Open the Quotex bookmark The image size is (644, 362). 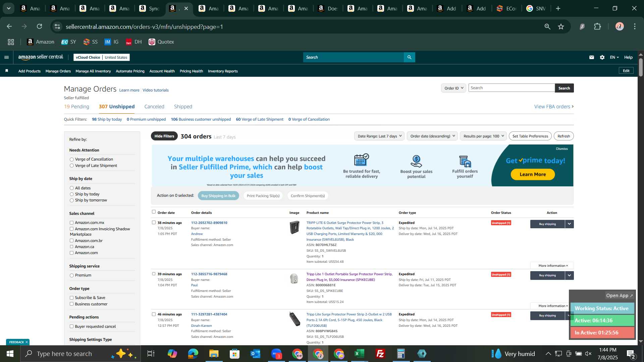pos(161,42)
